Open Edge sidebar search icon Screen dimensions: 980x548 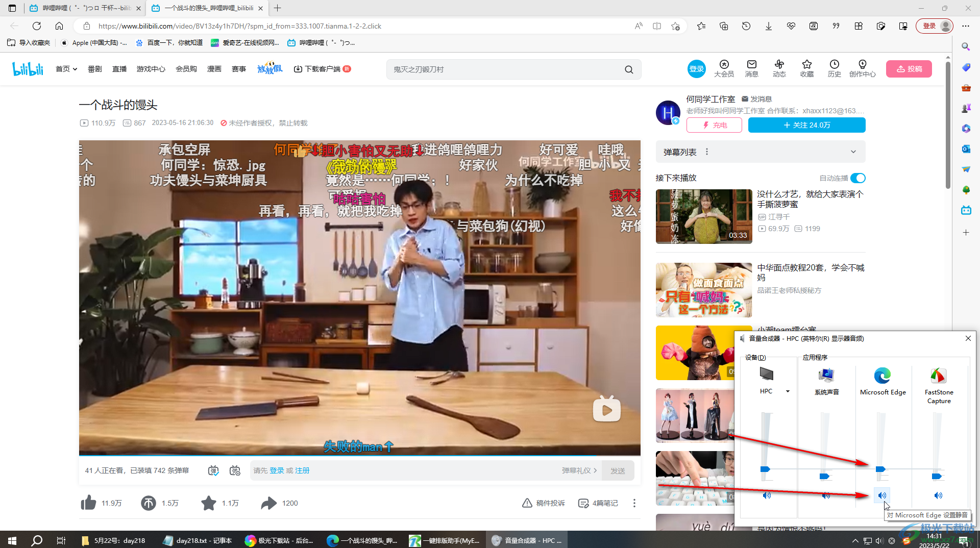(x=966, y=46)
